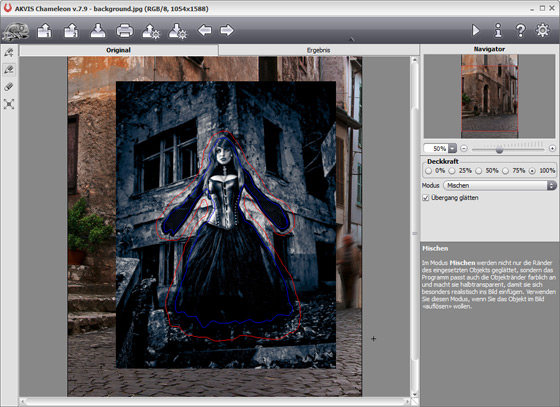The width and height of the screenshot is (560, 407).
Task: Uncheck Übergang glätten checkbox
Action: pos(426,198)
